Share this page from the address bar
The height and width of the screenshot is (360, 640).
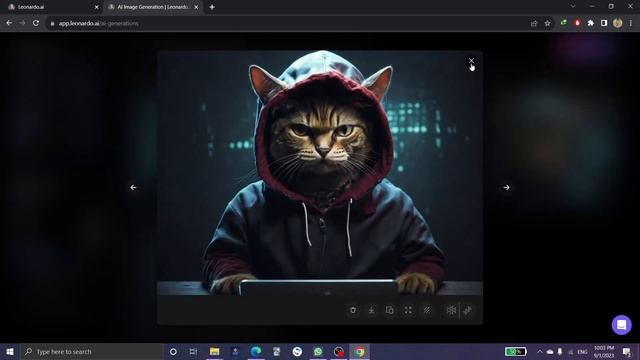(x=534, y=23)
